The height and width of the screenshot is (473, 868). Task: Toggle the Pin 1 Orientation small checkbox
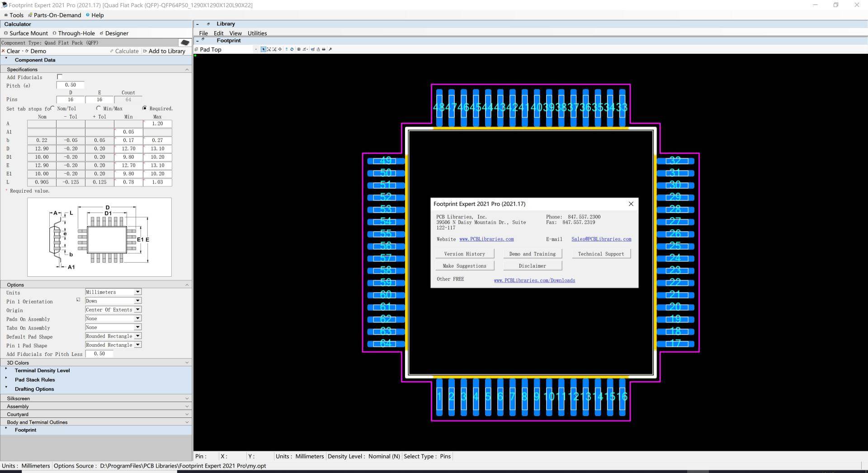(x=78, y=300)
